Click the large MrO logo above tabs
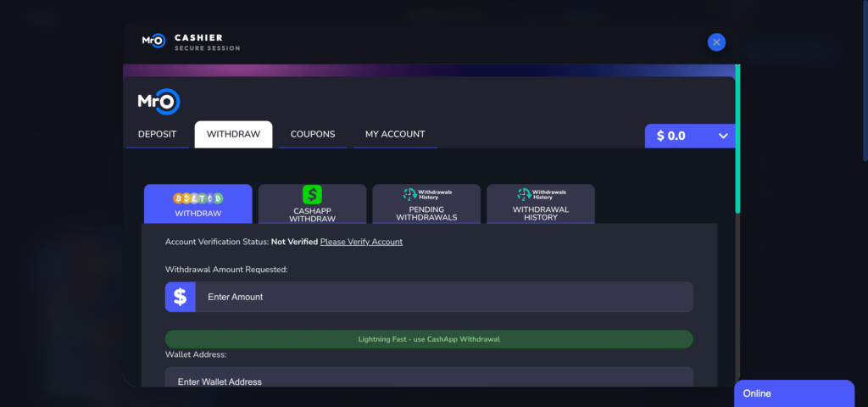 coord(159,102)
